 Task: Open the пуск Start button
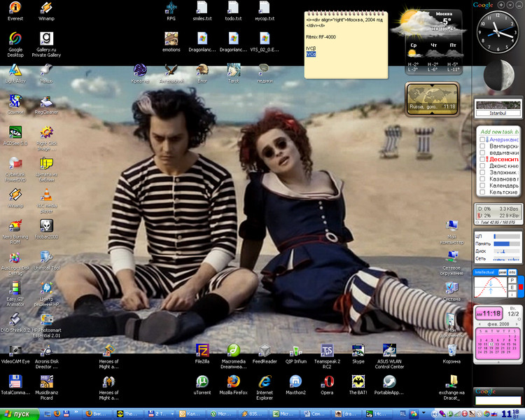pyautogui.click(x=19, y=414)
